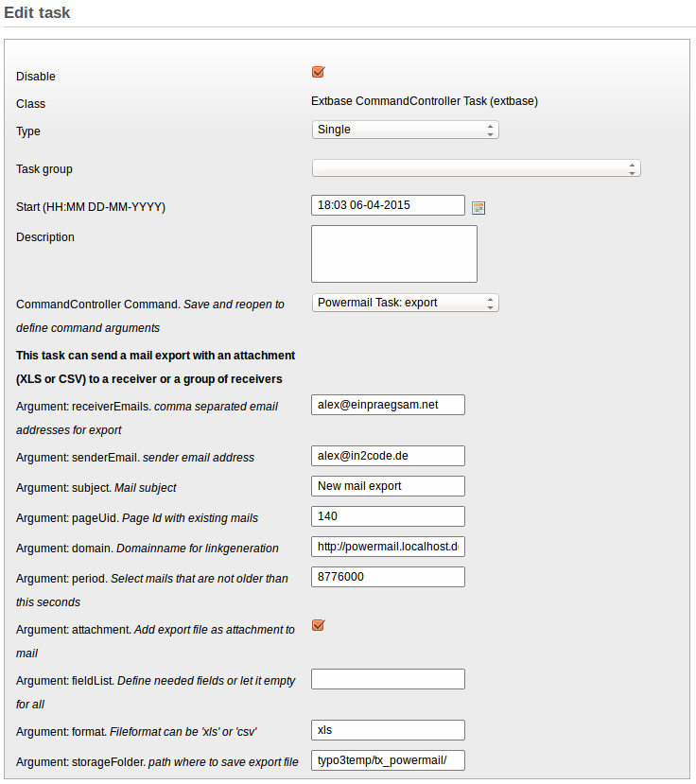Viewport: 696px width, 784px height.
Task: Toggle the Disable checkbox
Action: pos(318,72)
